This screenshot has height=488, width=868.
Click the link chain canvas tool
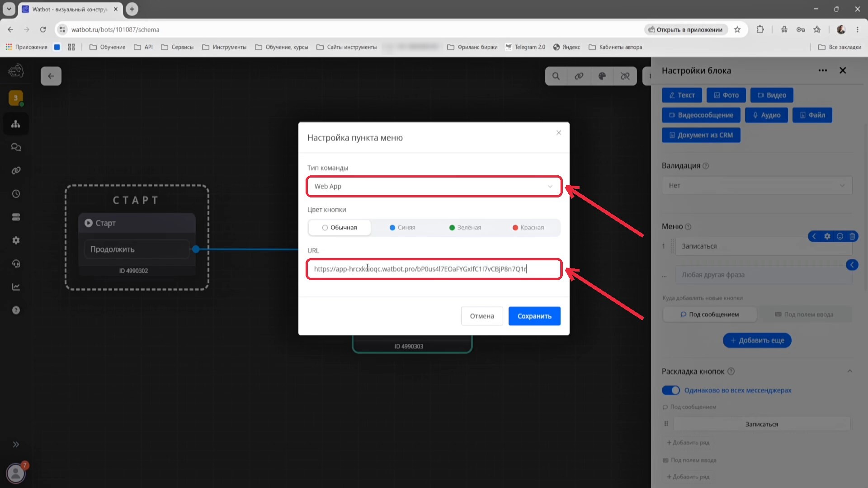pos(579,76)
